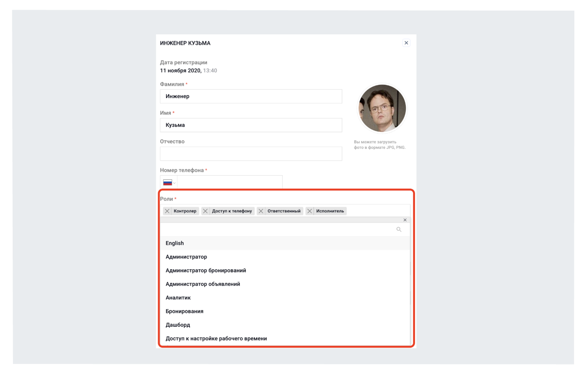Remove the Исполнитель role tag

[310, 211]
